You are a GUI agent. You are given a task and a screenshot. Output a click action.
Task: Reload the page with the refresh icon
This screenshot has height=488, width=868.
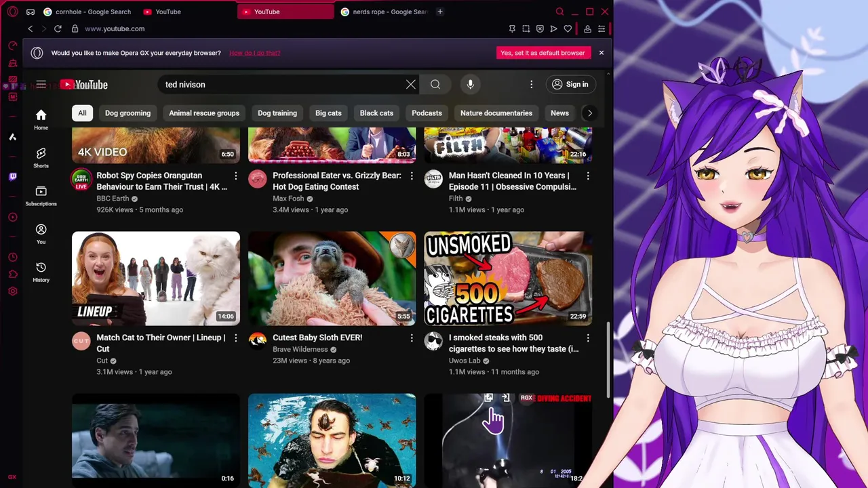58,28
